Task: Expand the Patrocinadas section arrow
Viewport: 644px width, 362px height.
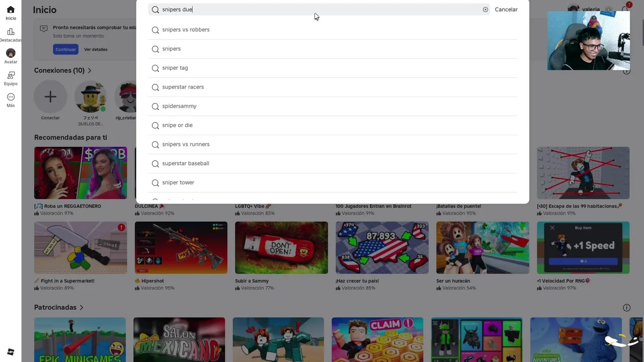Action: (x=82, y=307)
